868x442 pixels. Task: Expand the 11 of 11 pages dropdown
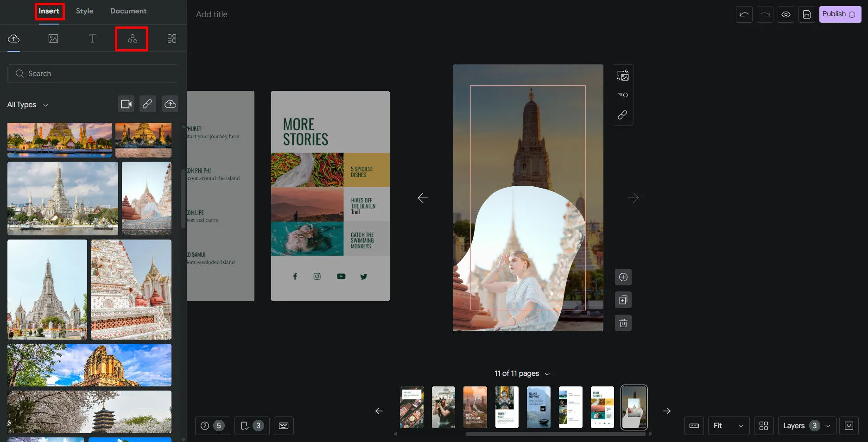point(522,373)
